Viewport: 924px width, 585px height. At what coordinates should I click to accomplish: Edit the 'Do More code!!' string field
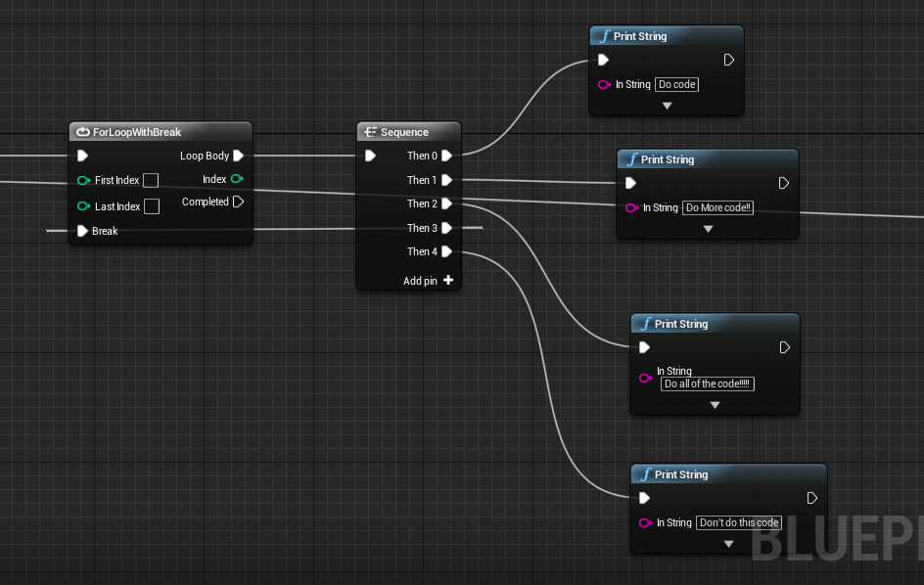click(x=717, y=207)
